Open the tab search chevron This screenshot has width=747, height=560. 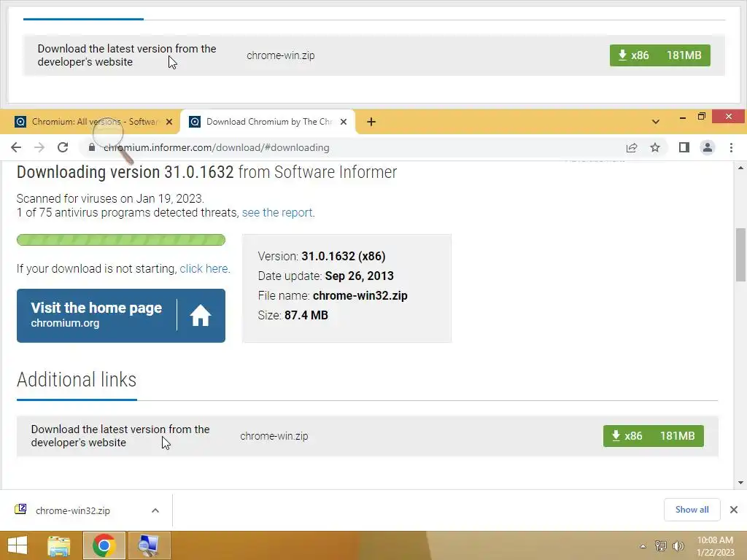(656, 122)
